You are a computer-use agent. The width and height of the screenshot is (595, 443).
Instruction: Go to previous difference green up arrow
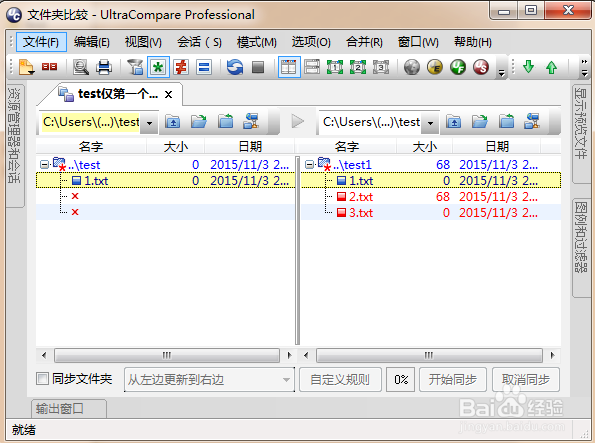(551, 67)
